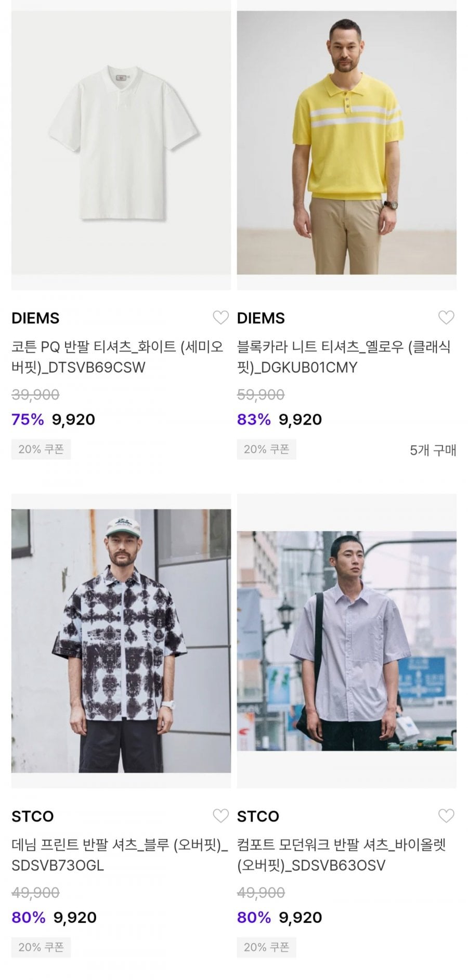This screenshot has height=980, width=468.
Task: Tap 20% coupon badge under denim shirt
Action: tap(41, 947)
